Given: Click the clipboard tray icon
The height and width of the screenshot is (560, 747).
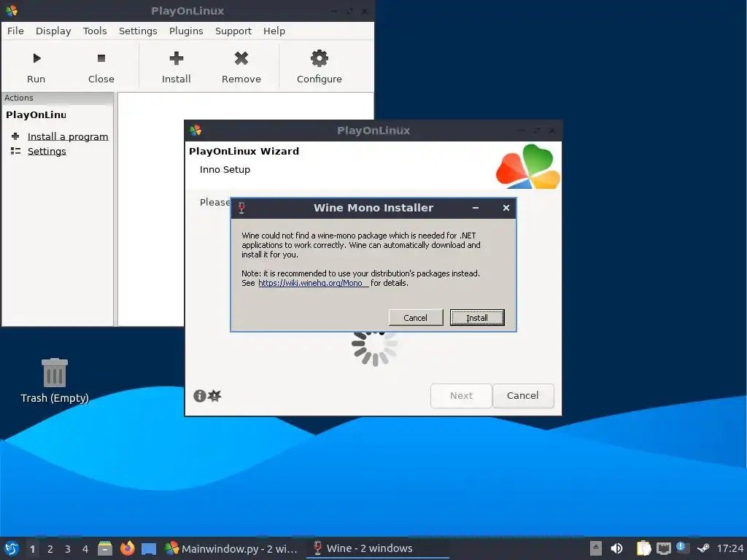Looking at the screenshot, I should [643, 548].
